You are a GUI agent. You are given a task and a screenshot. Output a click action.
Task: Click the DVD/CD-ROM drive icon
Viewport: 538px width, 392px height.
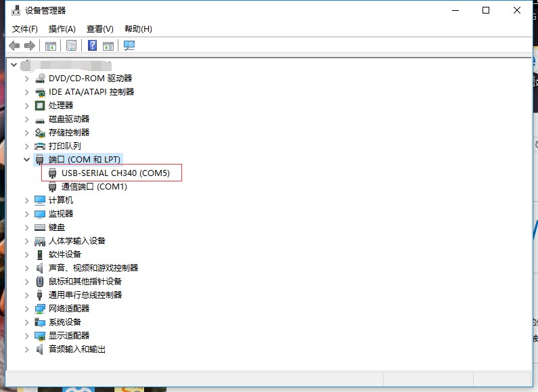click(40, 79)
